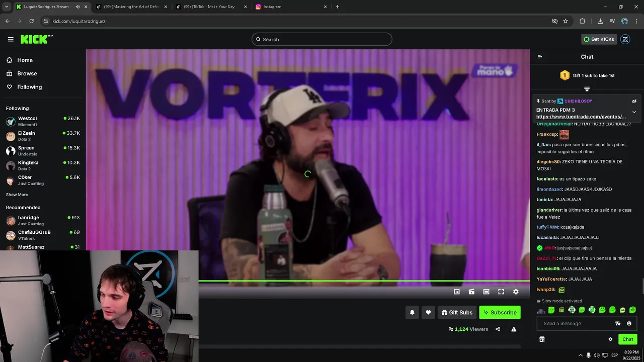644x362 pixels.
Task: Click the green Chat send button
Action: pos(627,339)
